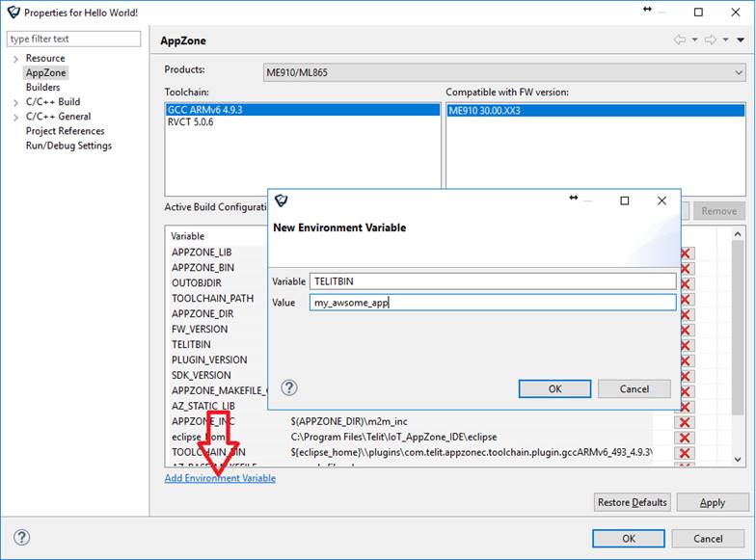The width and height of the screenshot is (756, 560).
Task: Click the red delete X for APPZONE_INC
Action: tap(684, 422)
